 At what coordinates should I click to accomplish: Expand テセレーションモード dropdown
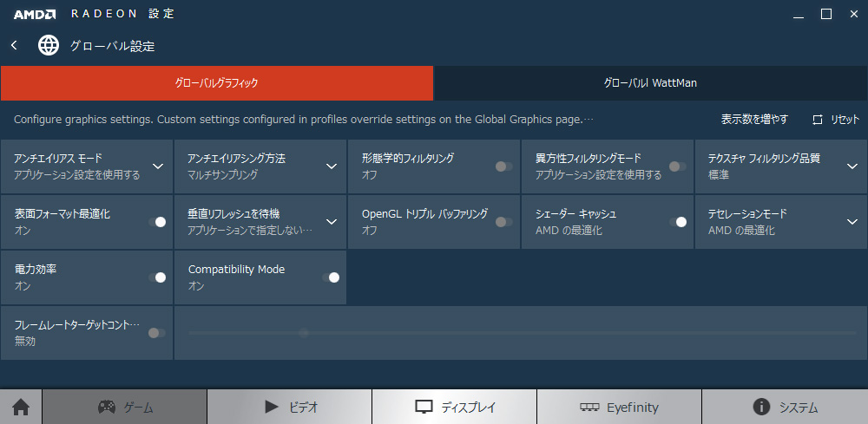pyautogui.click(x=852, y=222)
